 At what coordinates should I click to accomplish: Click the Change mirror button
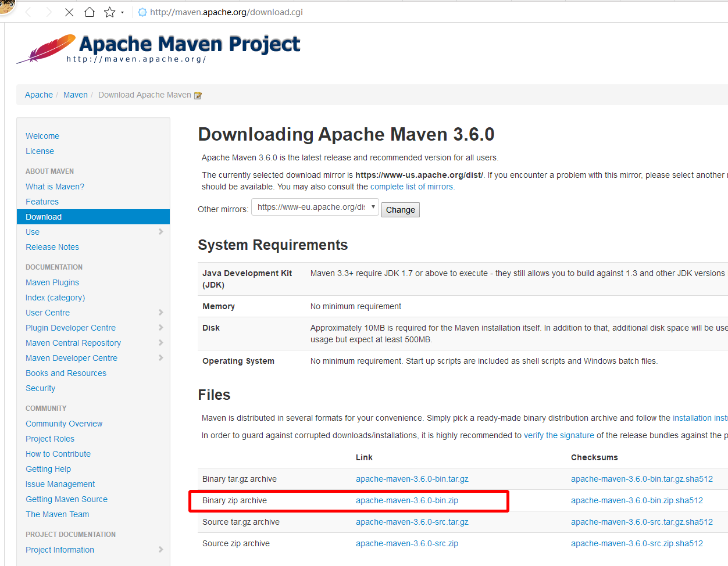pos(401,210)
